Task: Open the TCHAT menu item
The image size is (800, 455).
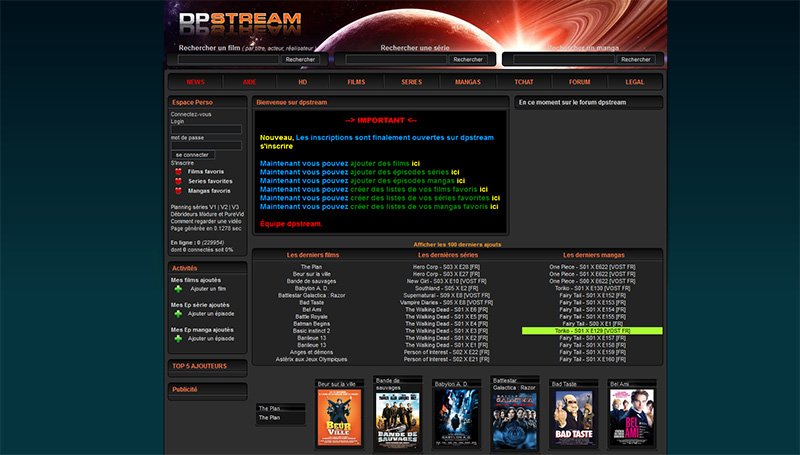Action: point(523,82)
